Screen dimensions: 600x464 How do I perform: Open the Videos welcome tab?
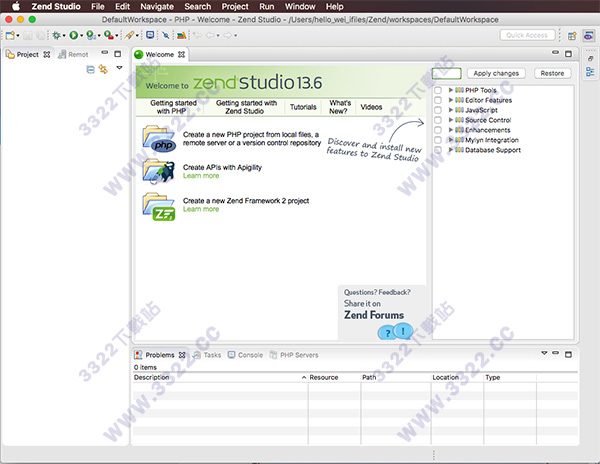pos(371,107)
